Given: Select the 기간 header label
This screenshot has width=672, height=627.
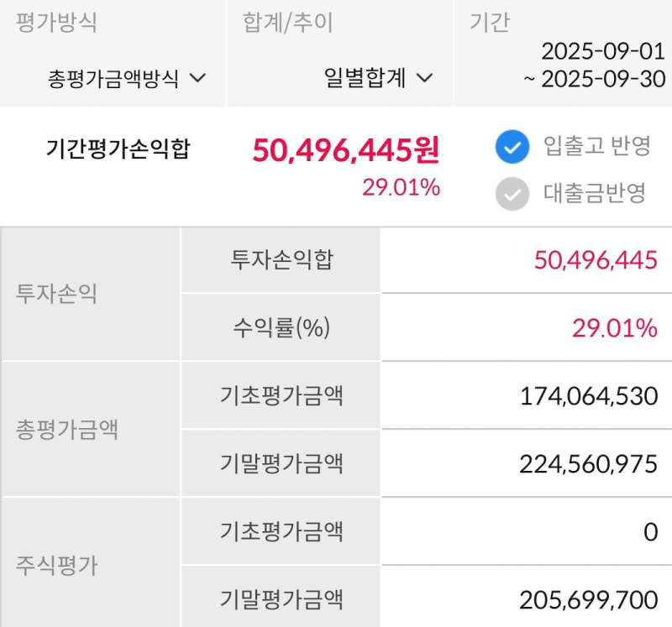Looking at the screenshot, I should tap(490, 23).
